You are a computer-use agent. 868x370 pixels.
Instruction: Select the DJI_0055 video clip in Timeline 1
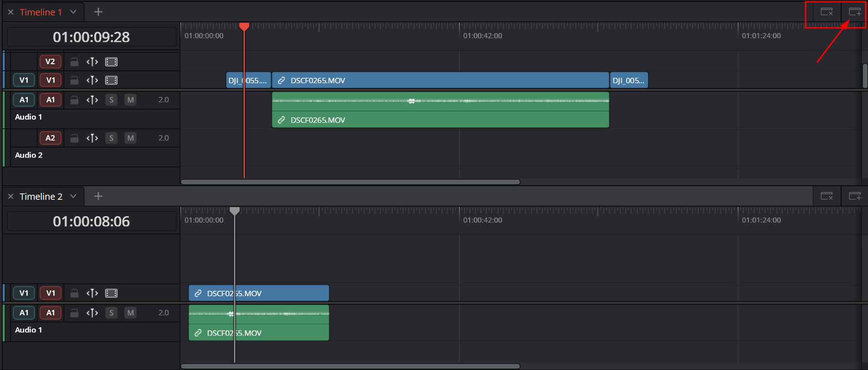click(249, 80)
